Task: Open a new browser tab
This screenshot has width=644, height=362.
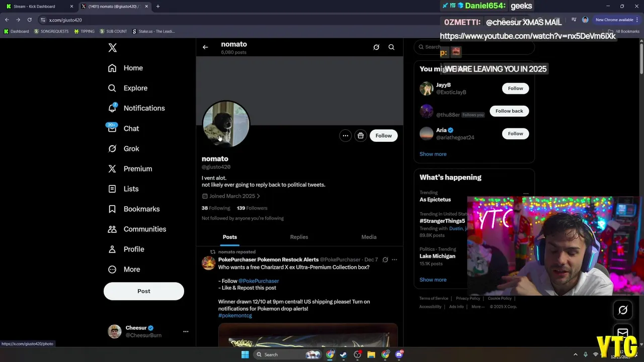Action: pos(158,7)
